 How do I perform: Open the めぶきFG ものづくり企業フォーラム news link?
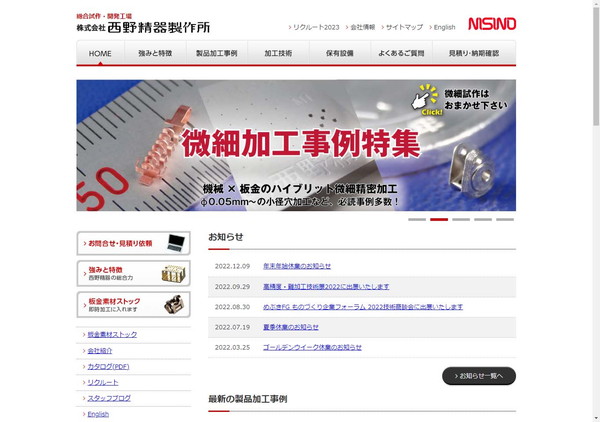pyautogui.click(x=363, y=307)
